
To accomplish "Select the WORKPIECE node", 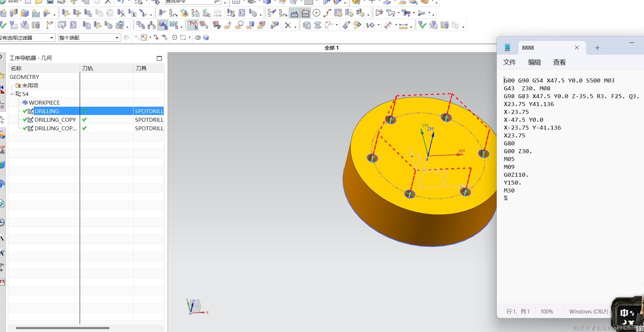I will pyautogui.click(x=44, y=102).
